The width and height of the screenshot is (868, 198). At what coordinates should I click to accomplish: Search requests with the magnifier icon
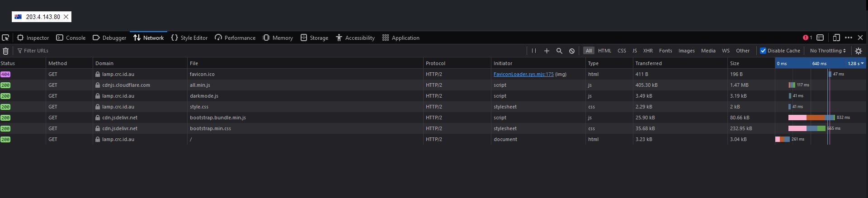[559, 51]
